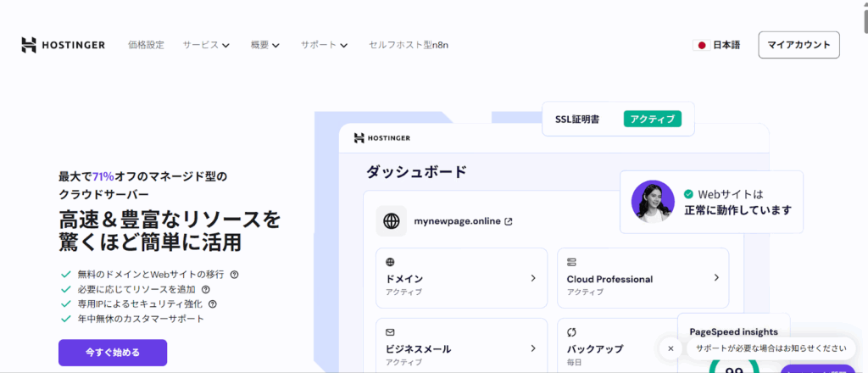Viewport: 868px width, 373px height.
Task: Expand the サービス menu
Action: (x=206, y=45)
